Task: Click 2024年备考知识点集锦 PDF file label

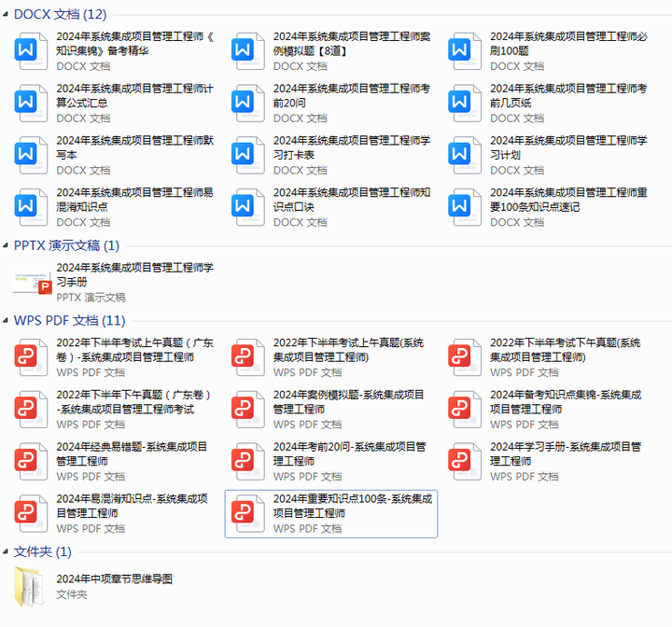Action: coord(565,401)
